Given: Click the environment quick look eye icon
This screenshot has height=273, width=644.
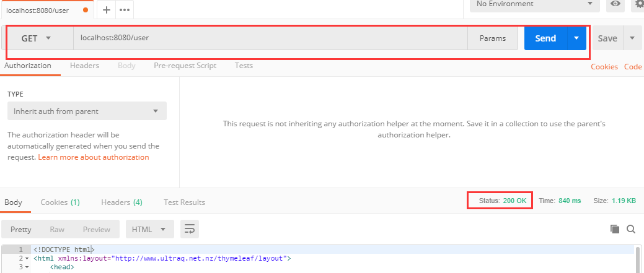Looking at the screenshot, I should coord(615,4).
